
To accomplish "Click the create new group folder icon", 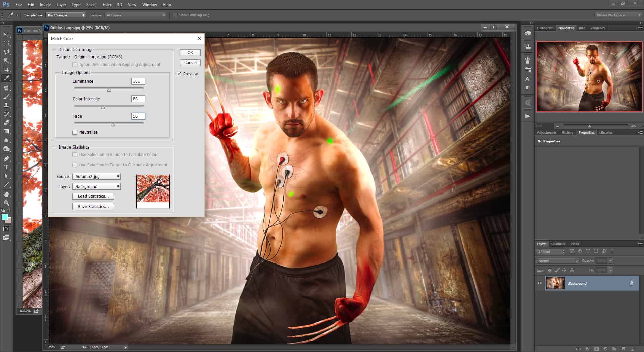I will [x=614, y=349].
